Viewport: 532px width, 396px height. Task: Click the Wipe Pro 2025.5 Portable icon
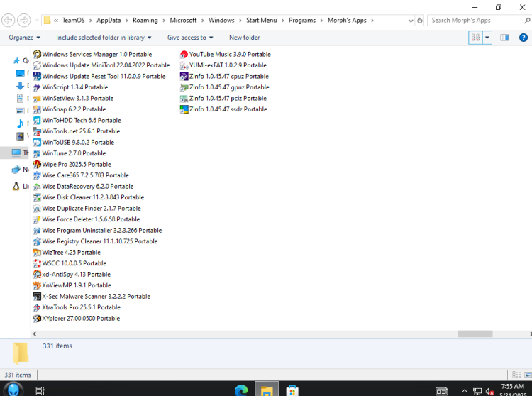coord(37,164)
